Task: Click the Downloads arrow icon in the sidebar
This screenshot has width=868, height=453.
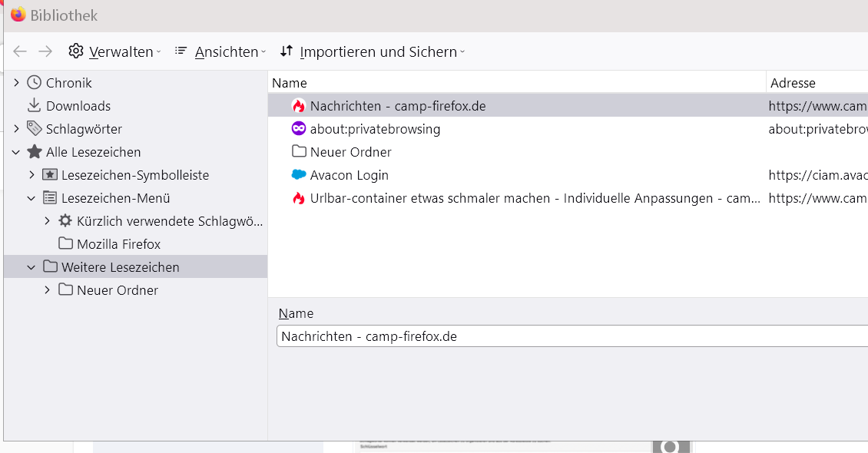Action: [x=34, y=106]
